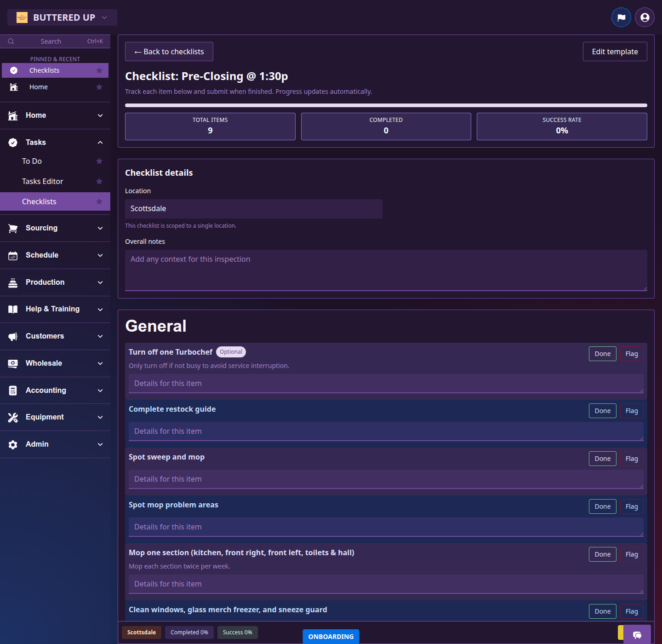The width and height of the screenshot is (662, 644).
Task: Flag Turn off one Turbochef item
Action: [x=632, y=354]
